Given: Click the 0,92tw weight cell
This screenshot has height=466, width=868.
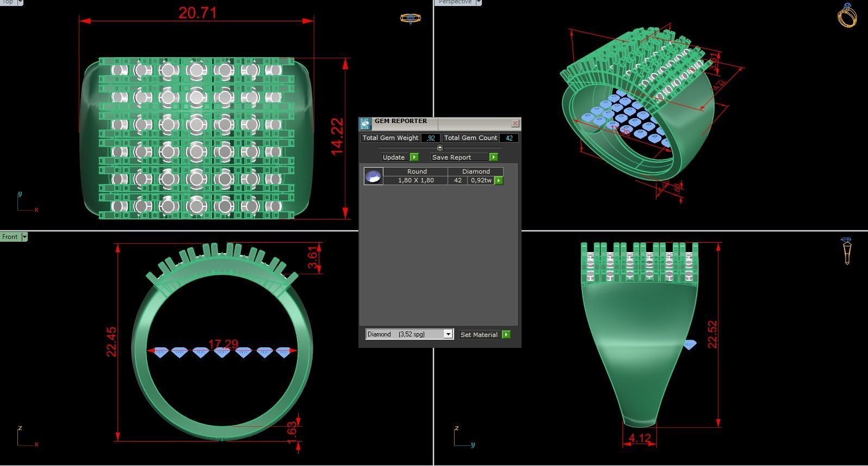Looking at the screenshot, I should coord(481,180).
